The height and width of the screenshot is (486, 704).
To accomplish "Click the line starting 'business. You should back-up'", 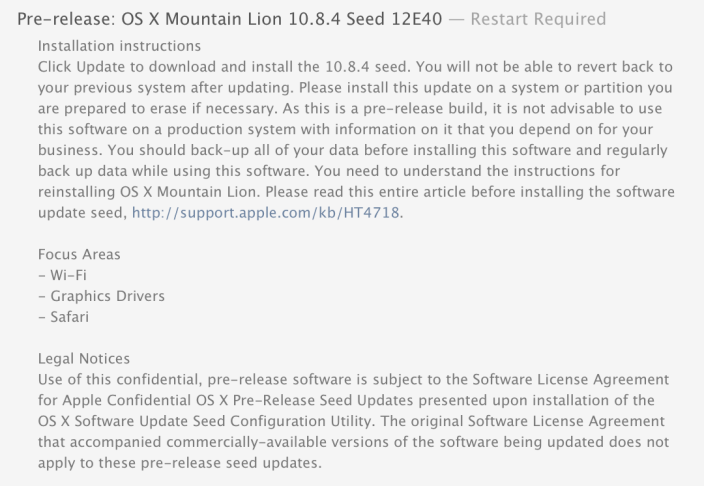I will [352, 150].
